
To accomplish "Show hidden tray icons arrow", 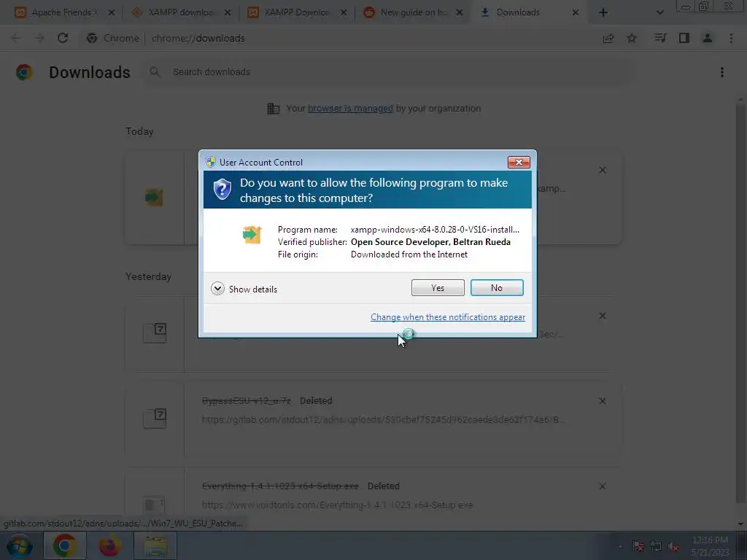I will click(620, 546).
